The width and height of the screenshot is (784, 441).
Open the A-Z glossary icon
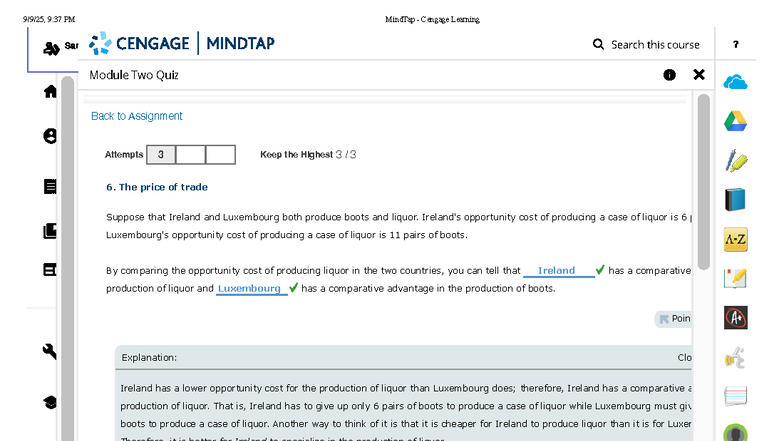[736, 239]
